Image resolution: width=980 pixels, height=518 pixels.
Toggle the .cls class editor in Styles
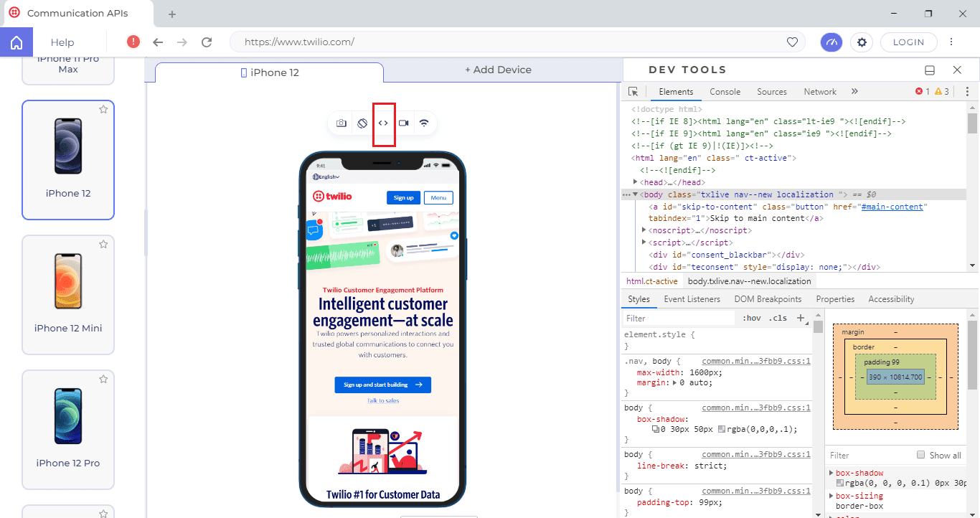[778, 318]
